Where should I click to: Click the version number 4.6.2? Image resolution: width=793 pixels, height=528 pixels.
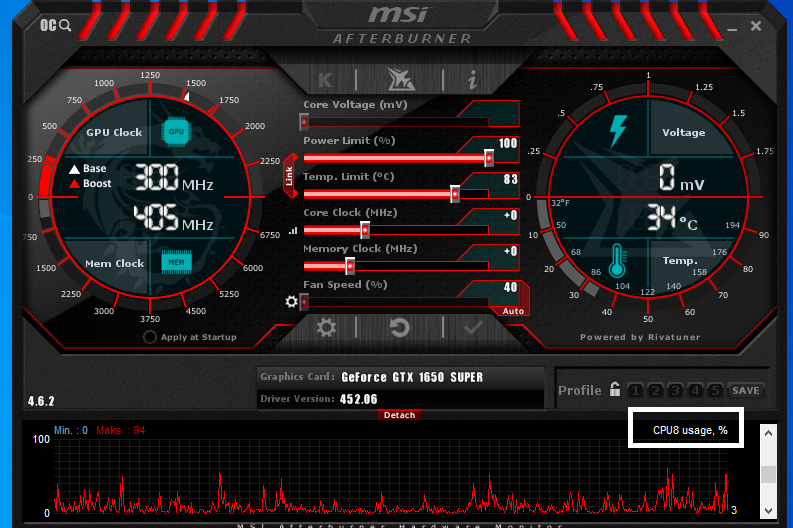point(40,401)
